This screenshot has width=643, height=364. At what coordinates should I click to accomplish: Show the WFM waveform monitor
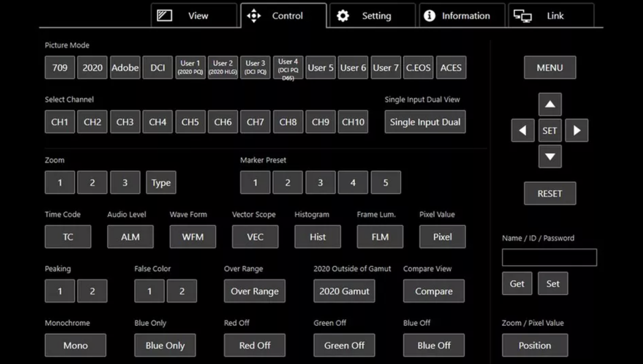tap(193, 237)
